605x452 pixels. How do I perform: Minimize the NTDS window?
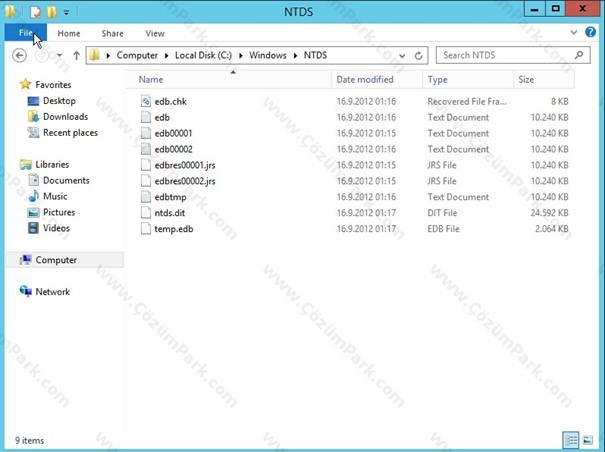[534, 9]
